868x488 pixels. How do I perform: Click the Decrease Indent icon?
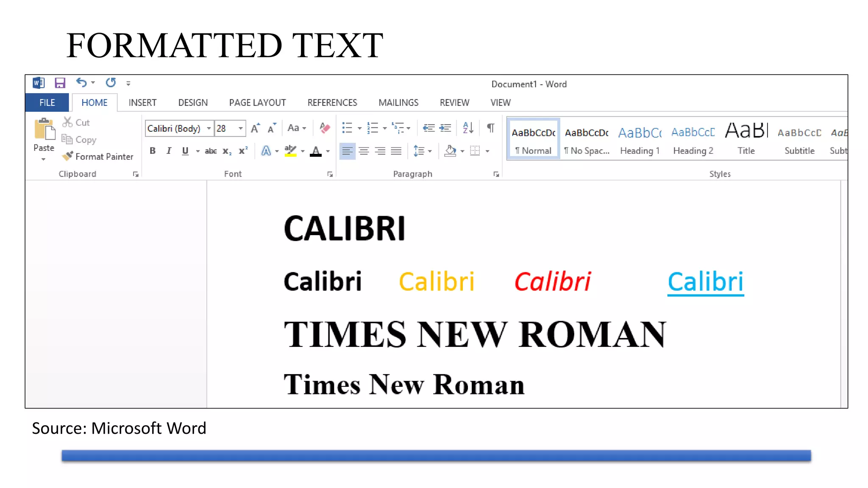[x=429, y=128]
